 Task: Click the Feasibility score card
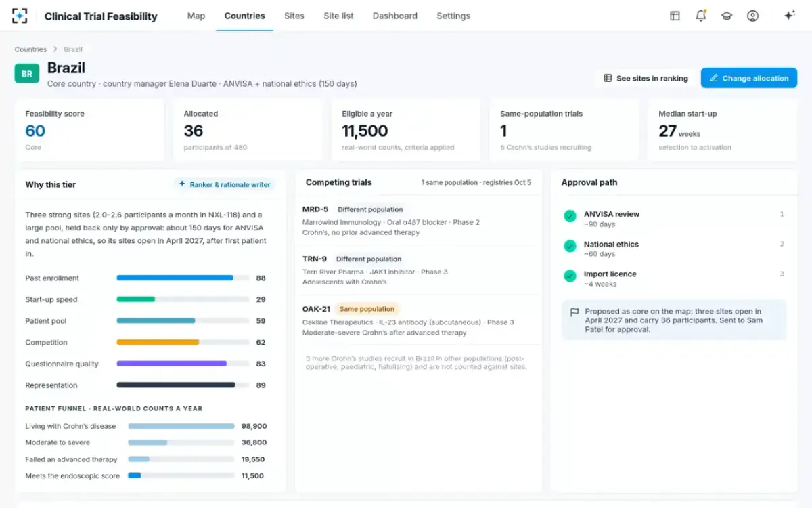89,130
